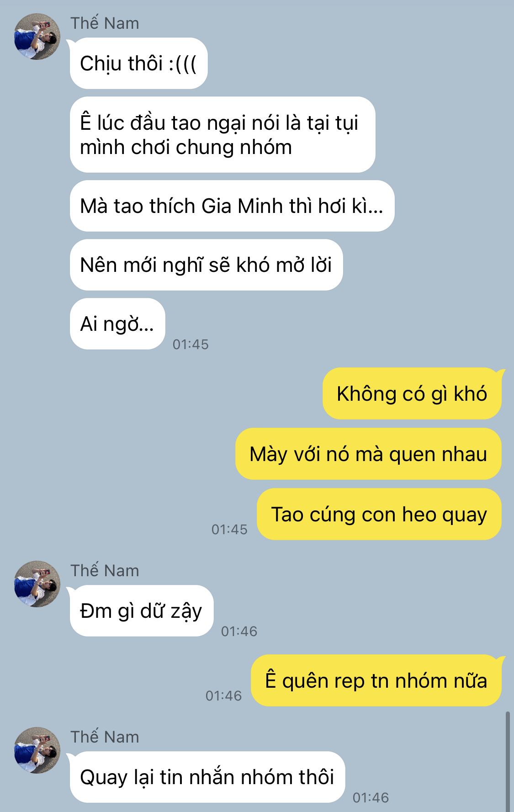Tap the Thế Nam name above 'Đm gì dữ zậy'
Image resolution: width=514 pixels, height=812 pixels.
(105, 571)
